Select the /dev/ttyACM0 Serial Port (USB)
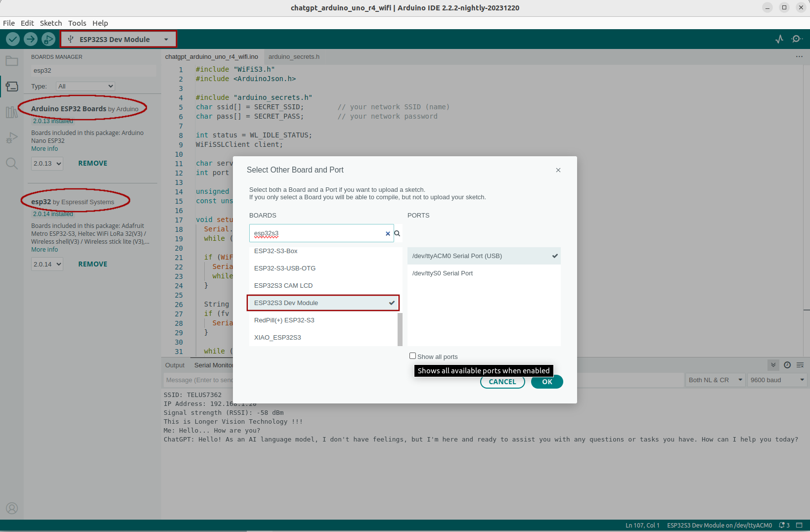 point(484,256)
